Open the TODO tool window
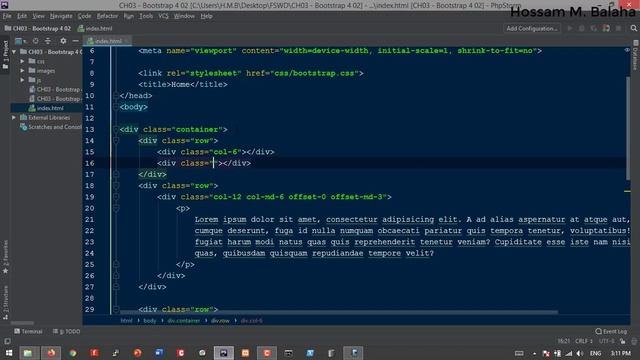 67,331
